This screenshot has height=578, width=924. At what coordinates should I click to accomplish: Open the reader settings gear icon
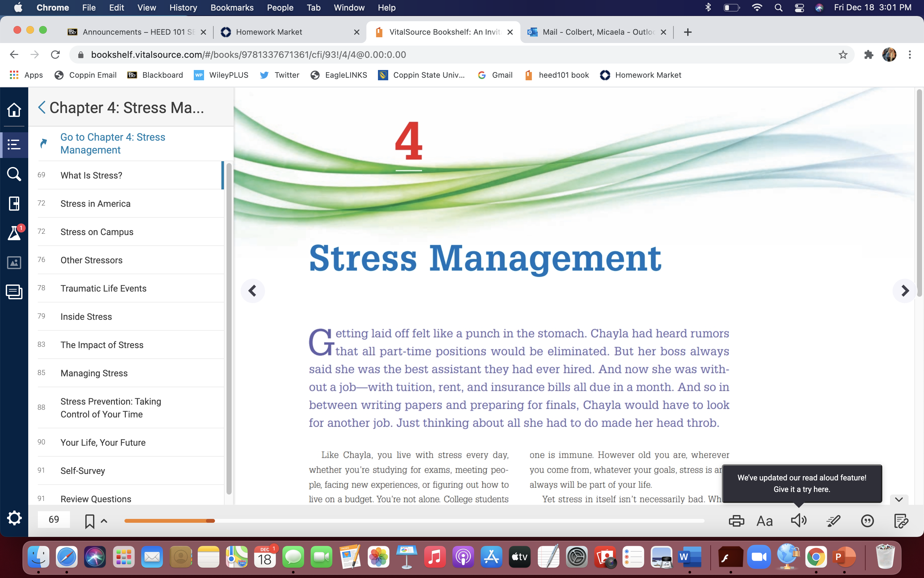pyautogui.click(x=14, y=518)
